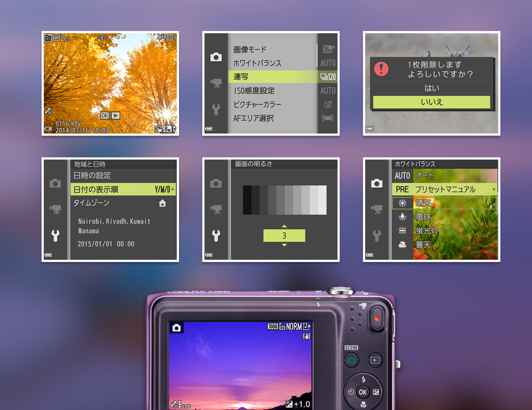Select camera tab in 画面の明るさ screen

coord(216,183)
